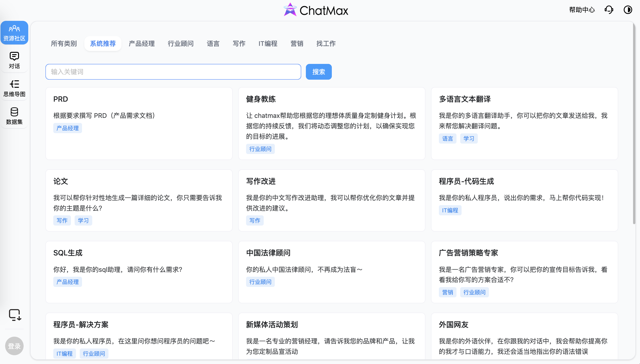This screenshot has height=364, width=640.
Task: Click the 写作 tag on 写作改进 card
Action: coord(255,220)
